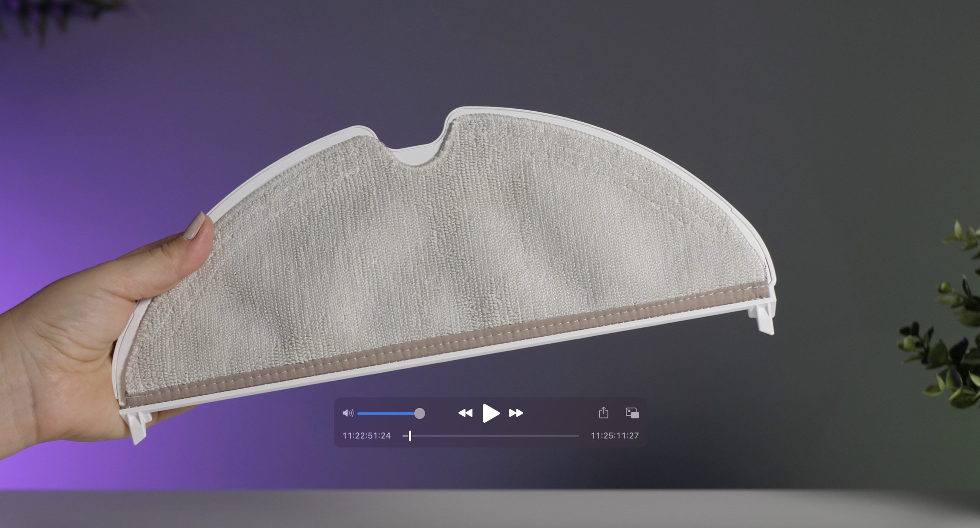Click empty area between Fast Forward and Share
Screen dimensions: 980x528
coord(559,413)
